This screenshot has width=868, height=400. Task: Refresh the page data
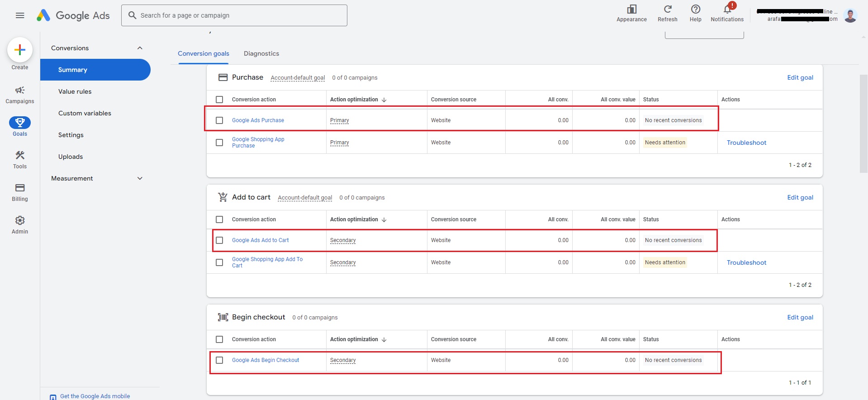[x=667, y=14]
